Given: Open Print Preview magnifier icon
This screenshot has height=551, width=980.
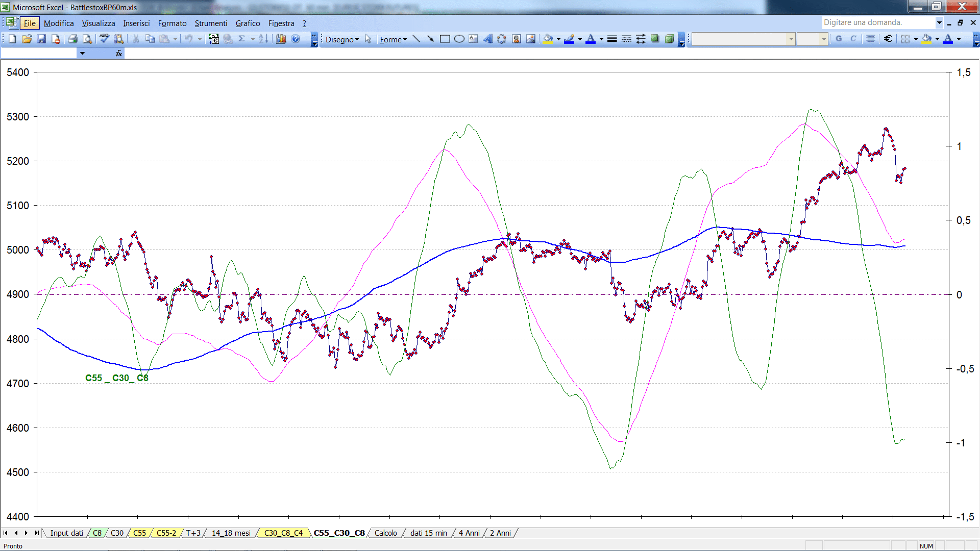Looking at the screenshot, I should click(x=87, y=39).
